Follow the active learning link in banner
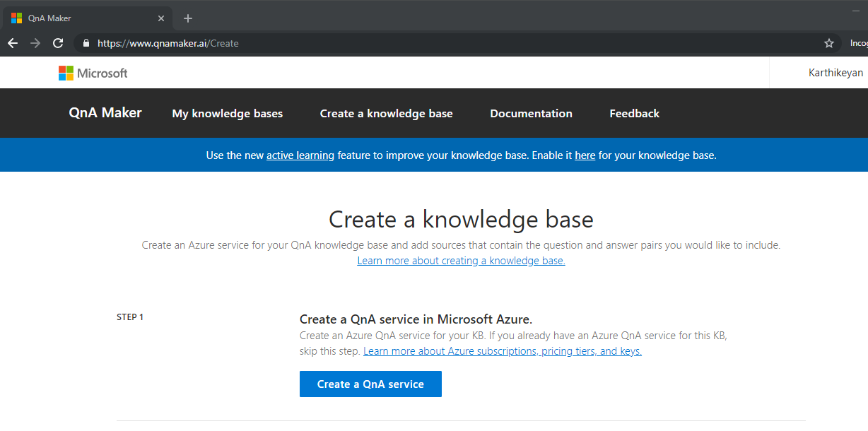868x431 pixels. point(300,155)
